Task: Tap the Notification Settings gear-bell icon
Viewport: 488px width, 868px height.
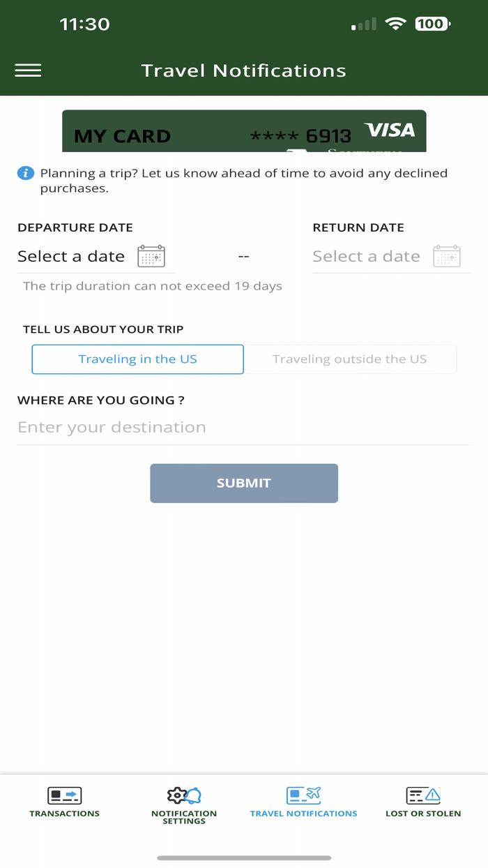Action: tap(184, 795)
